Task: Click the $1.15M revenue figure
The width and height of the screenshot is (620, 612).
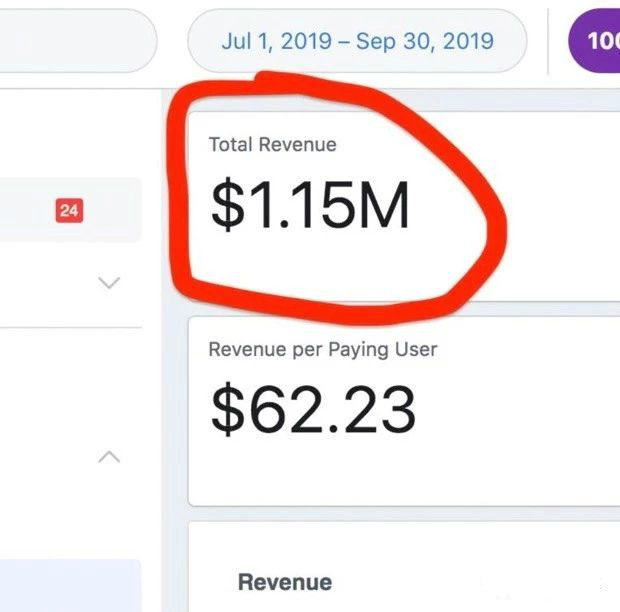Action: click(x=310, y=205)
